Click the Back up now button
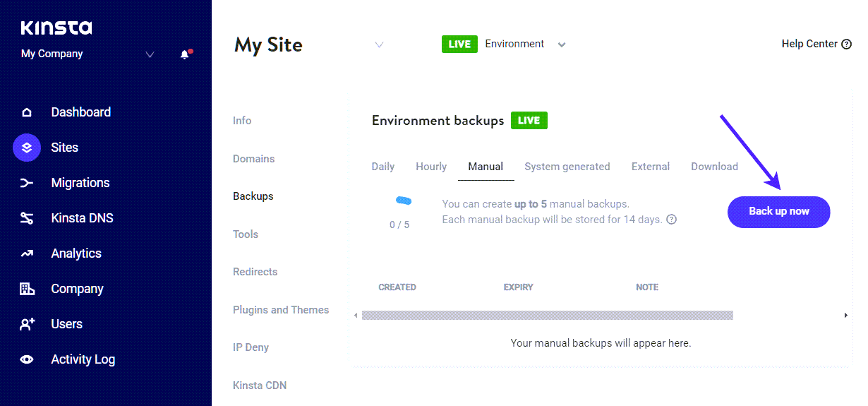868x406 pixels. [779, 212]
